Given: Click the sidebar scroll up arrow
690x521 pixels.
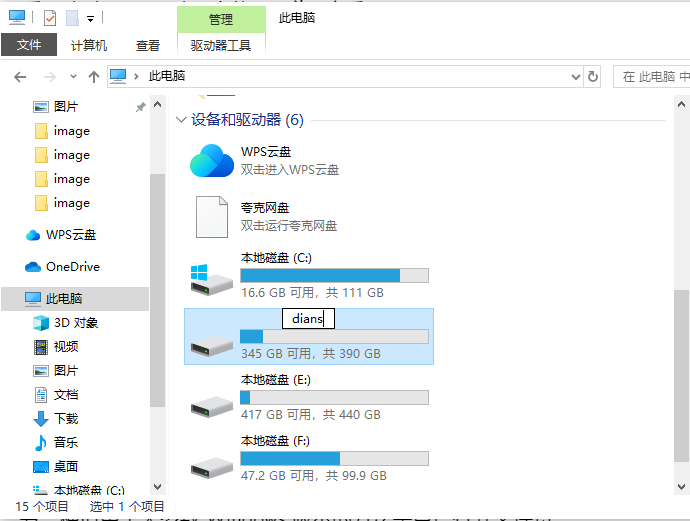Looking at the screenshot, I should 158,105.
